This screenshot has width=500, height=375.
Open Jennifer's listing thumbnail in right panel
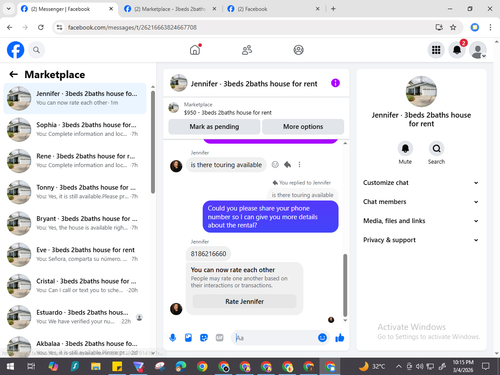pyautogui.click(x=421, y=91)
